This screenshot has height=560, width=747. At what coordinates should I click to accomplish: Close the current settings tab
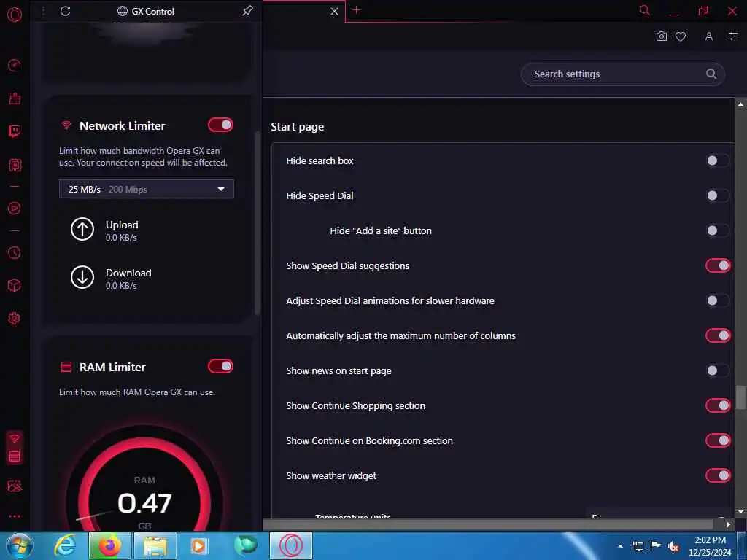[334, 11]
